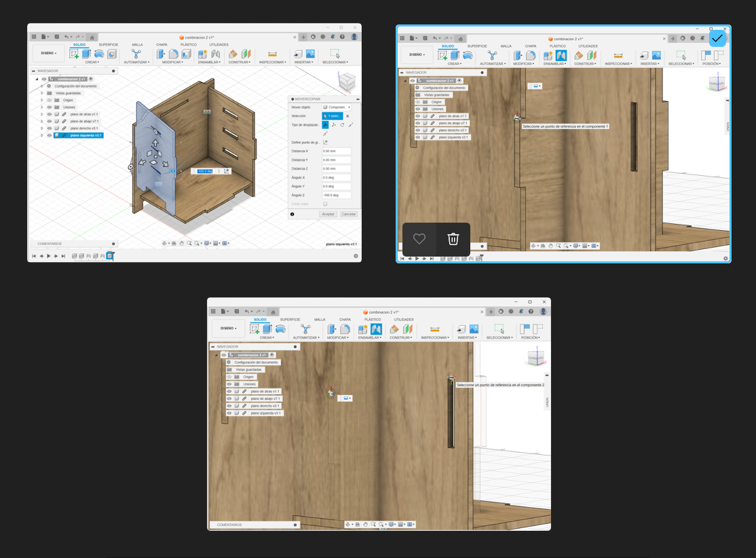Click data panel grid icon in 'componente 1' window
Image resolution: width=756 pixels, height=558 pixels.
[x=402, y=38]
